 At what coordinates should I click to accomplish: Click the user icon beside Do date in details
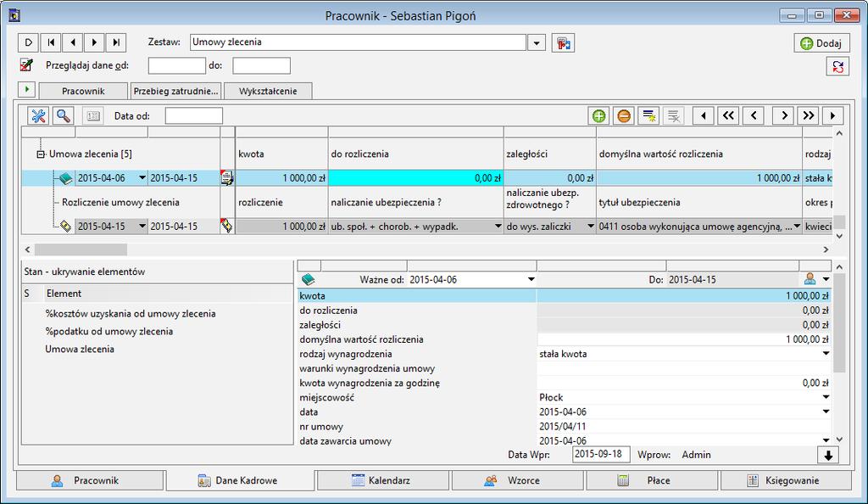[810, 279]
